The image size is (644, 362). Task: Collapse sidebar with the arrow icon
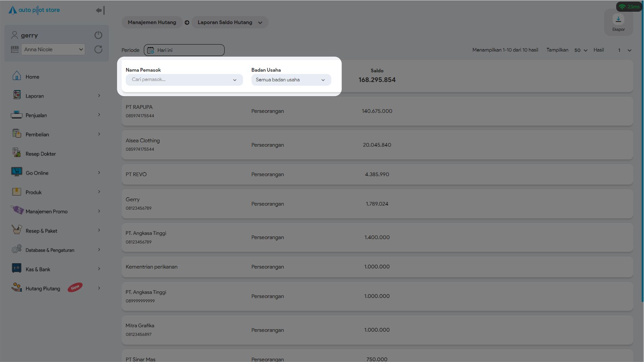click(x=100, y=10)
